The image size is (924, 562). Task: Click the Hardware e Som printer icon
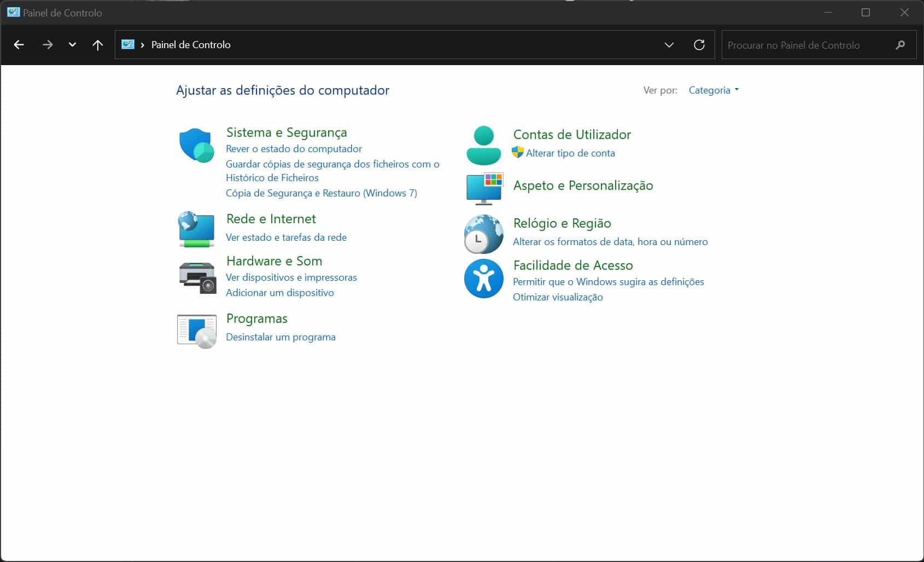point(197,277)
